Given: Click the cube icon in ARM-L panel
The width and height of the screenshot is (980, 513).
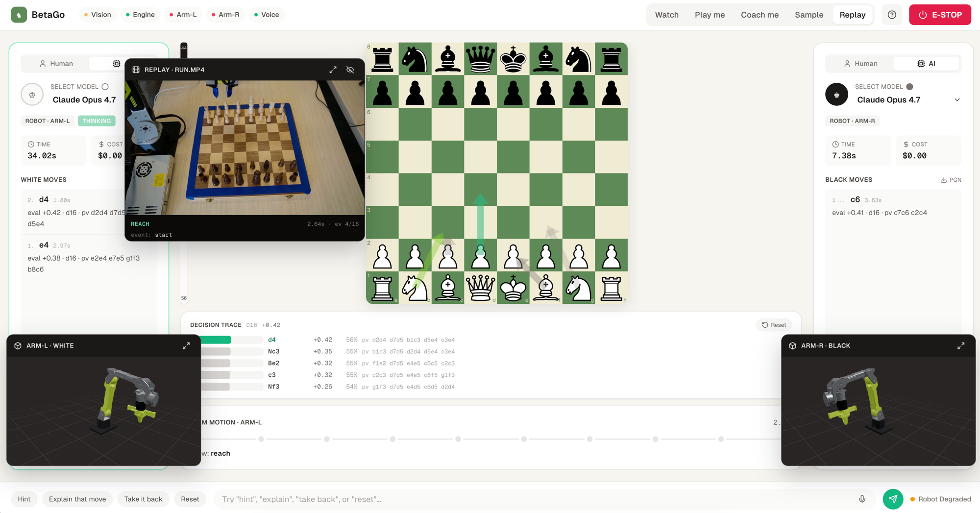Looking at the screenshot, I should tap(18, 345).
